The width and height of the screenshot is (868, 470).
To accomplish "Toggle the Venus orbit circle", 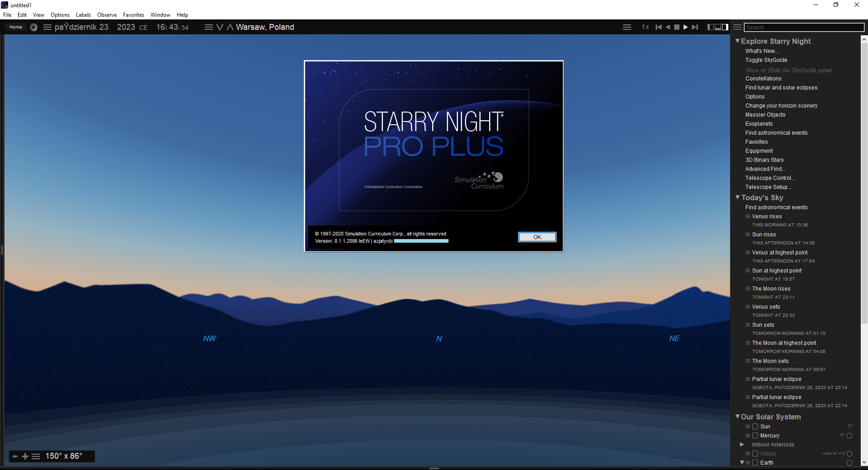I will 849,454.
